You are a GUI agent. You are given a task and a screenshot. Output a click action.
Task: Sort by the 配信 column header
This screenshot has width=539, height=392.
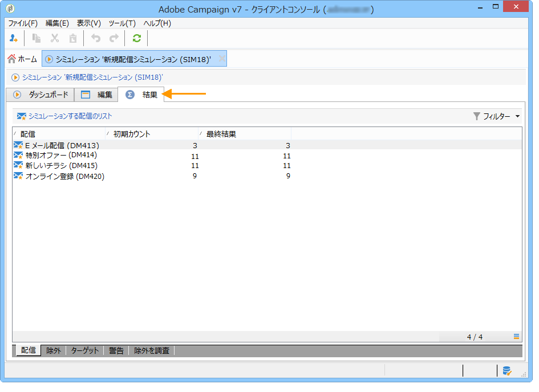pyautogui.click(x=59, y=134)
